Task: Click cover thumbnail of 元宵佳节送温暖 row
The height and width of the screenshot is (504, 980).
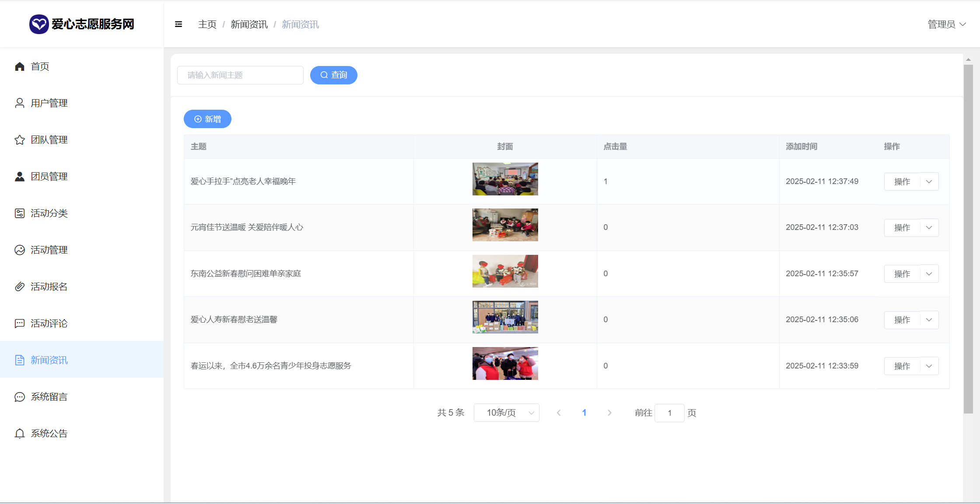Action: tap(505, 225)
